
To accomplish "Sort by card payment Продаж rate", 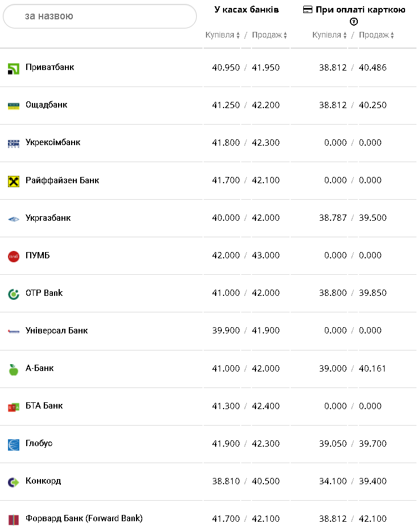I will (x=377, y=35).
